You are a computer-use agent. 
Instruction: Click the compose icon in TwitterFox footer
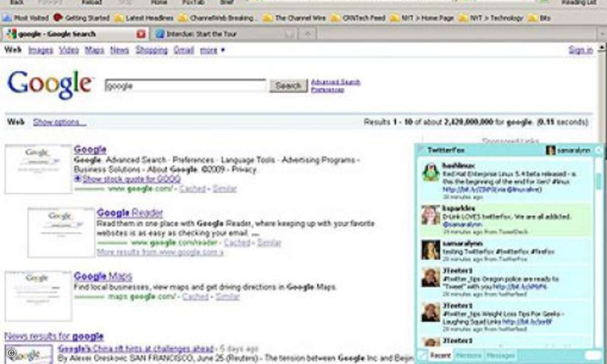pyautogui.click(x=422, y=355)
